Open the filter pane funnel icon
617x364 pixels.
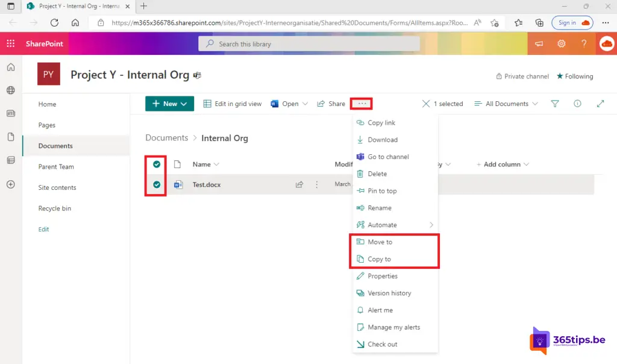click(x=555, y=104)
